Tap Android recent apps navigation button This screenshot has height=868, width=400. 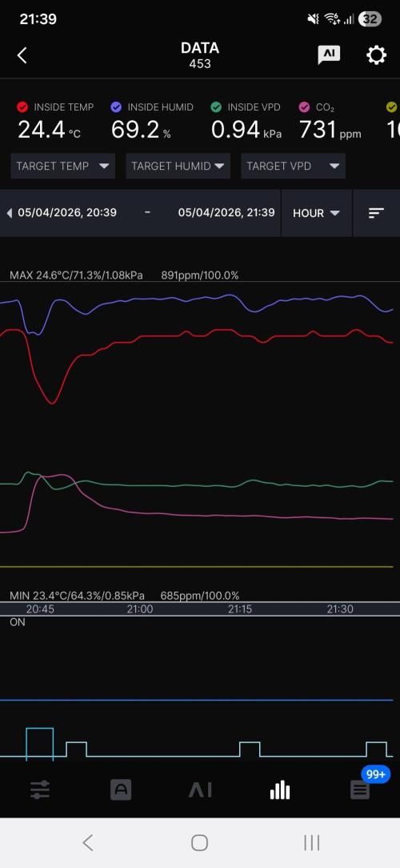312,842
